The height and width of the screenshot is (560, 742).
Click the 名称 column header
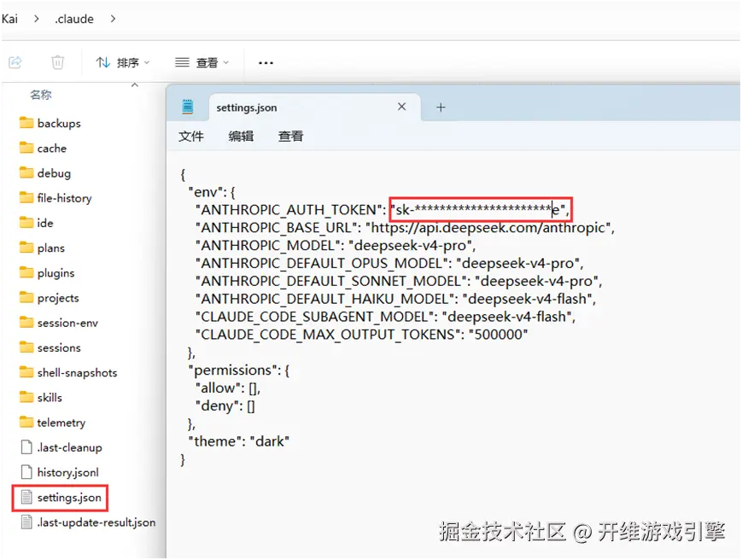click(41, 95)
